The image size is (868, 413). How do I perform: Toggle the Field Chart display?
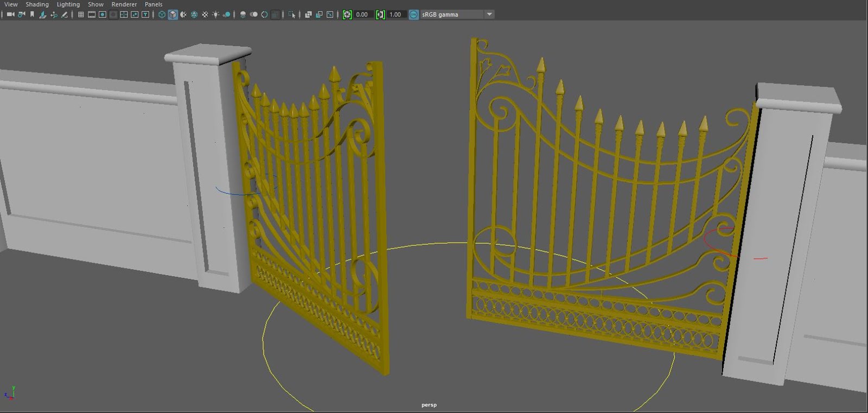[124, 15]
